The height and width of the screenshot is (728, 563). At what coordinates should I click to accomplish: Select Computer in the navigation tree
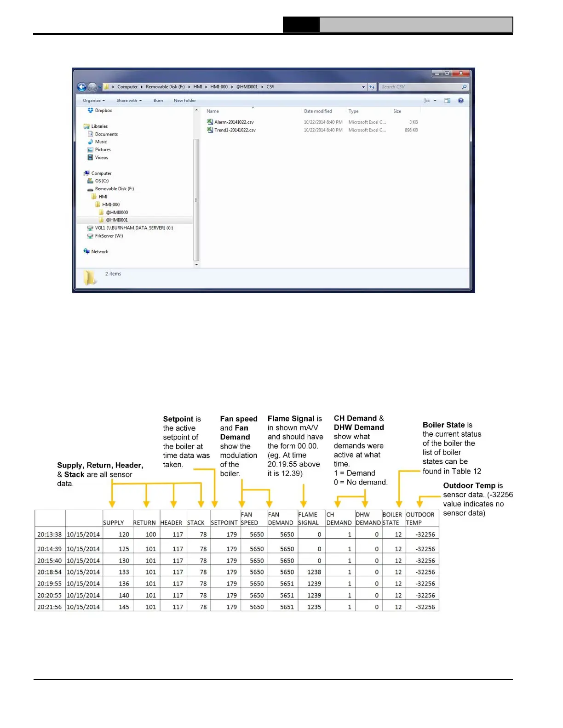[101, 173]
